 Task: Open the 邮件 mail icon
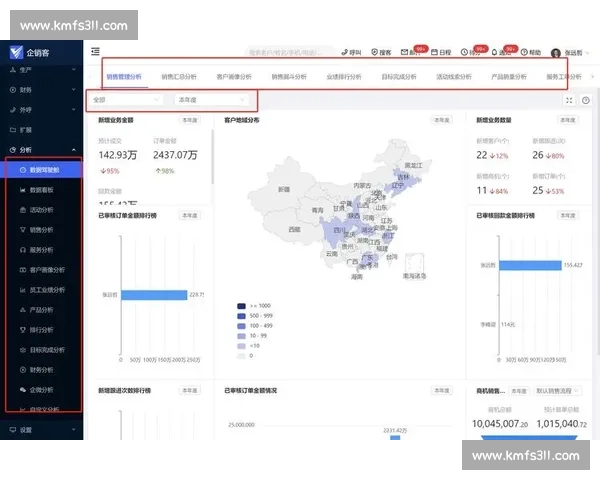click(407, 51)
